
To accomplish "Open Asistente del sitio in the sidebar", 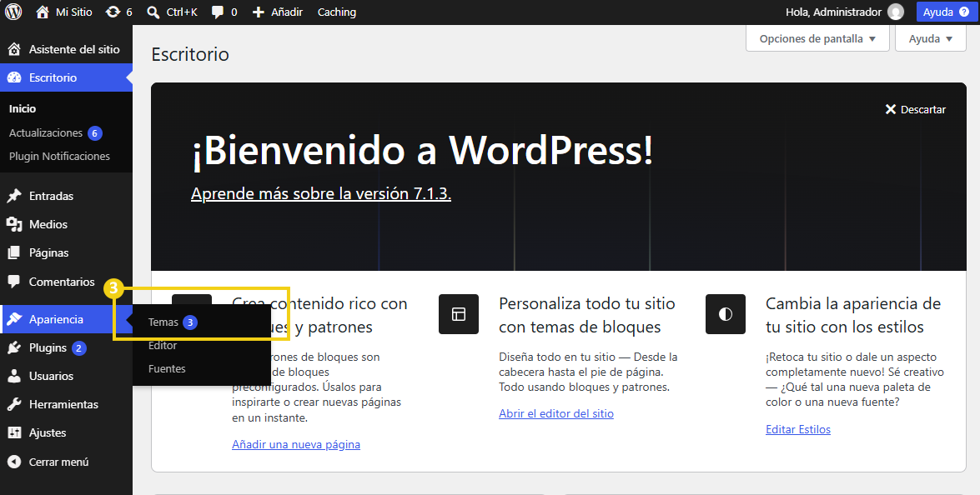I will click(x=66, y=49).
